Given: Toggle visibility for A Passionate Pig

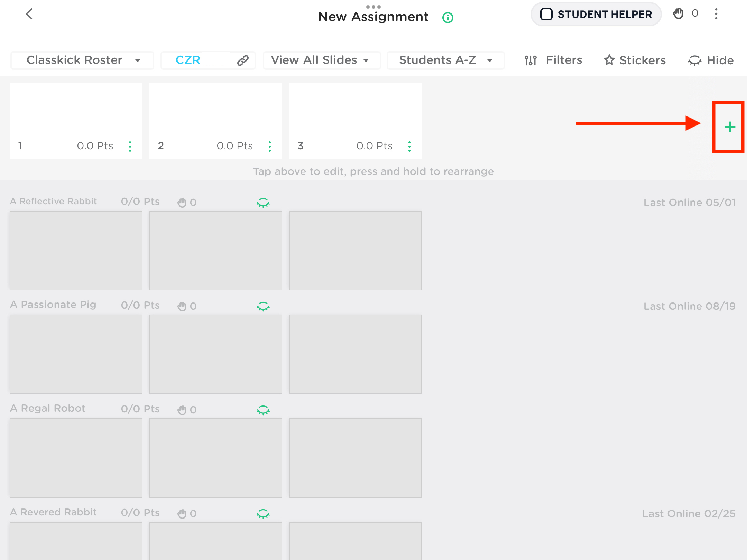Looking at the screenshot, I should coord(263,306).
